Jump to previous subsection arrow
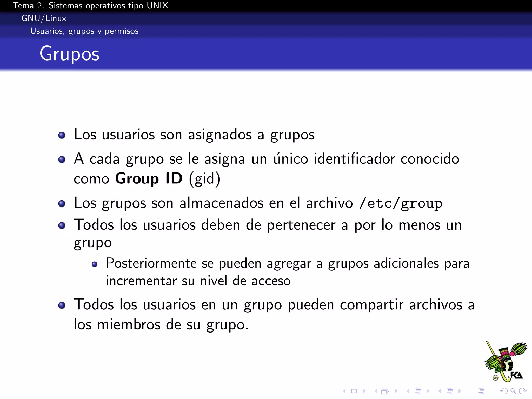Image resolution: width=532 pixels, height=399 pixels. [x=408, y=391]
